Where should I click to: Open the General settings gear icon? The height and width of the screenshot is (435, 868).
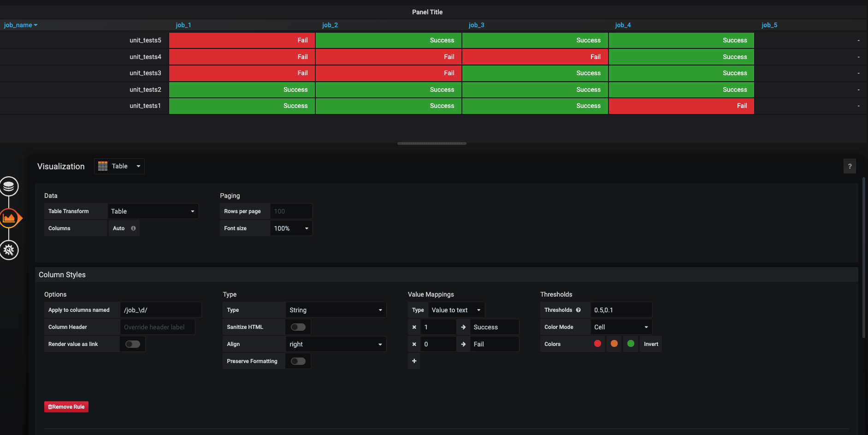coord(8,250)
